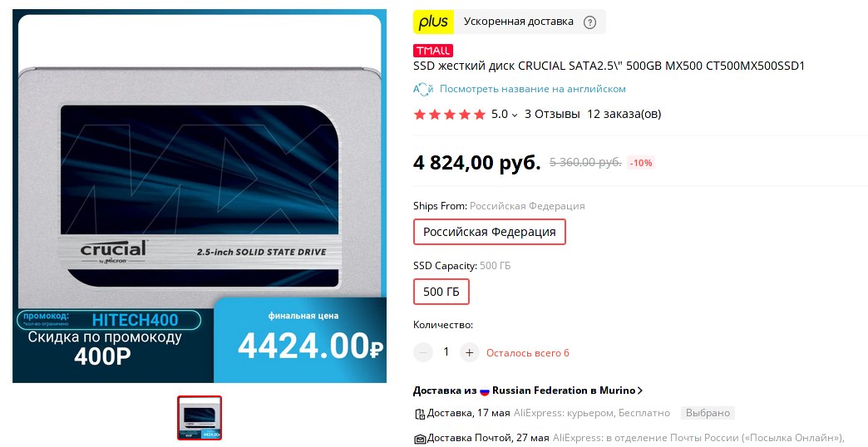Click the Russian flag icon in delivery line
The width and height of the screenshot is (868, 447).
click(485, 391)
